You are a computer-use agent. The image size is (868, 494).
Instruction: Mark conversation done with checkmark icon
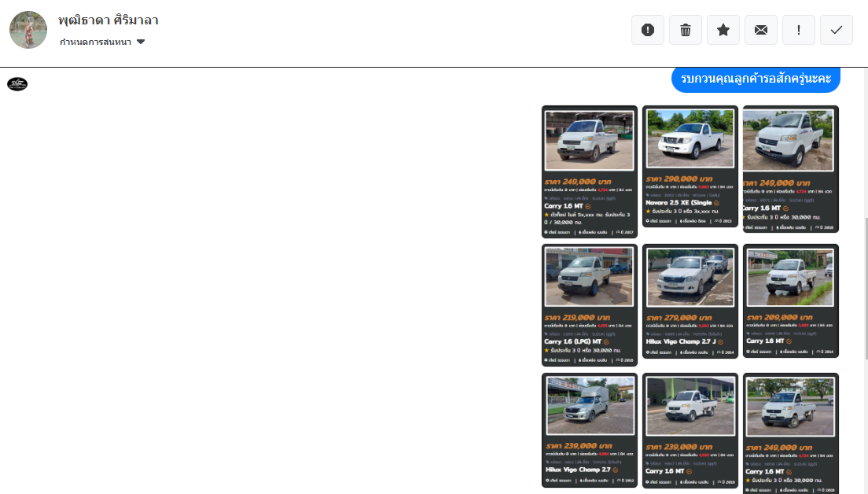[x=836, y=30]
